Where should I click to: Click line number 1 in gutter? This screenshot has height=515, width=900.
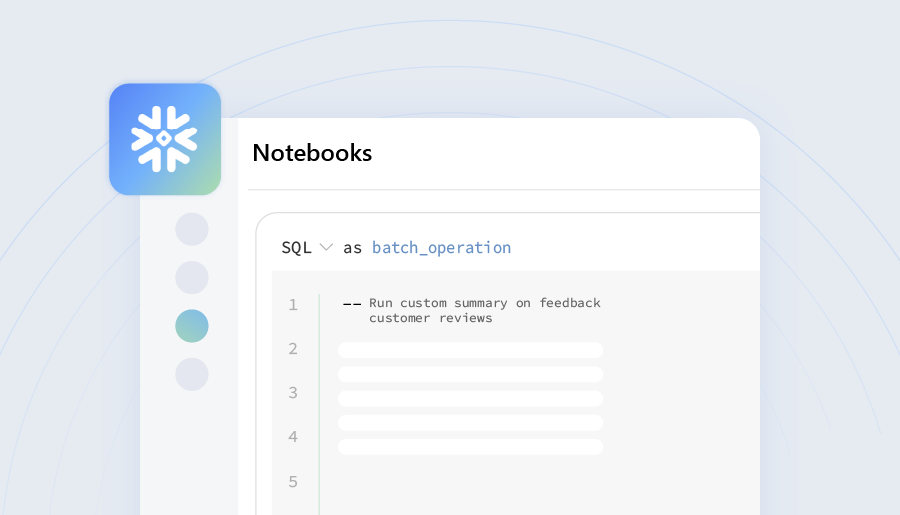[x=293, y=304]
